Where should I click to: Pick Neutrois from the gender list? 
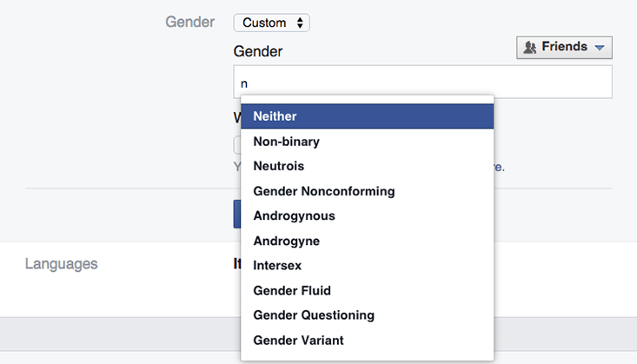[368, 166]
